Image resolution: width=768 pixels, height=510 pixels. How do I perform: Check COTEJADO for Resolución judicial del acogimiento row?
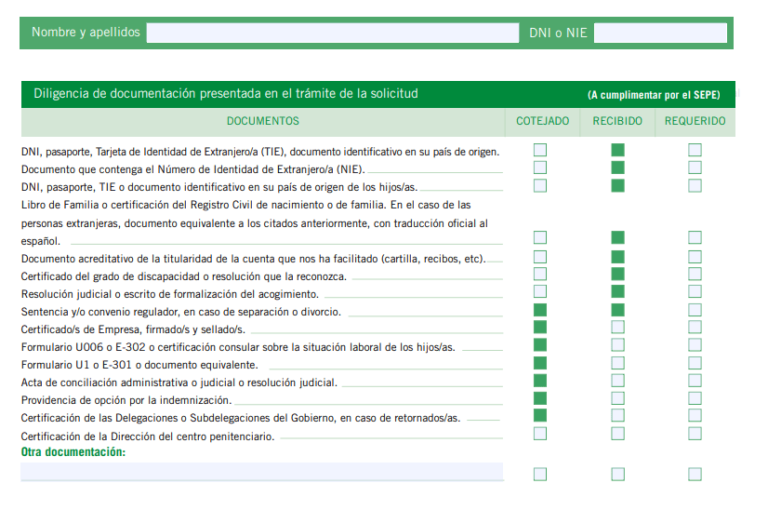click(540, 291)
